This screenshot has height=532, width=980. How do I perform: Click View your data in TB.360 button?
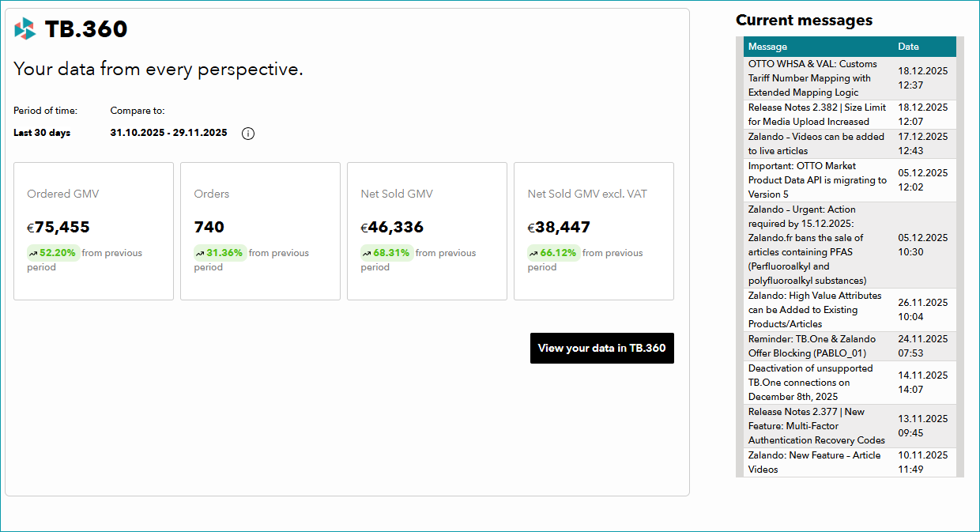602,348
